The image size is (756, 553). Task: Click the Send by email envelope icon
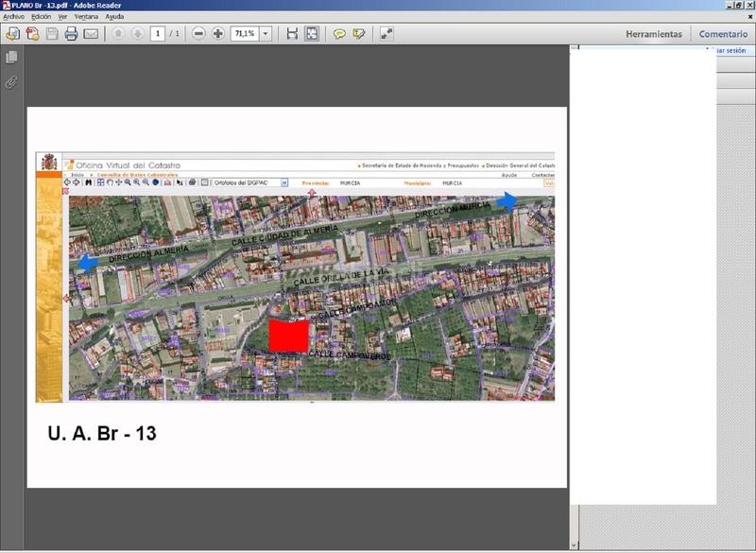coord(92,34)
